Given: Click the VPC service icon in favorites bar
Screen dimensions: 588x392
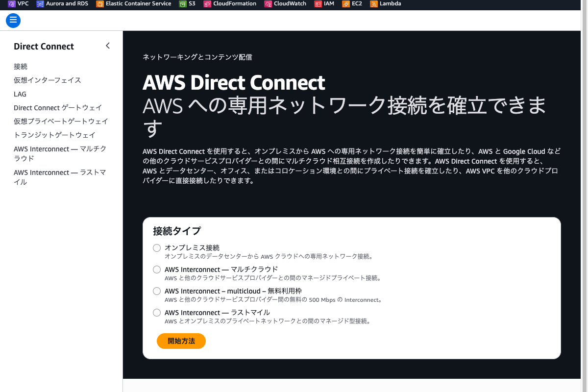Looking at the screenshot, I should (12, 4).
